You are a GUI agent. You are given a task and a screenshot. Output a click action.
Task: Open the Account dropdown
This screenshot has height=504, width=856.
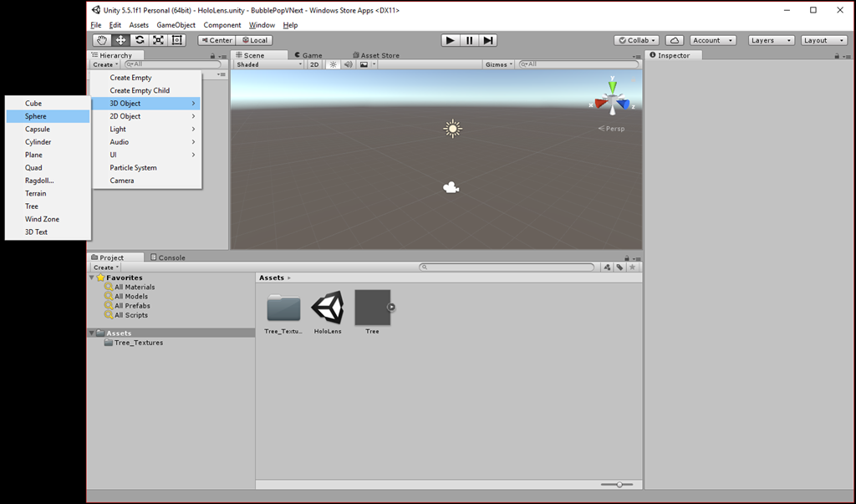click(x=713, y=40)
